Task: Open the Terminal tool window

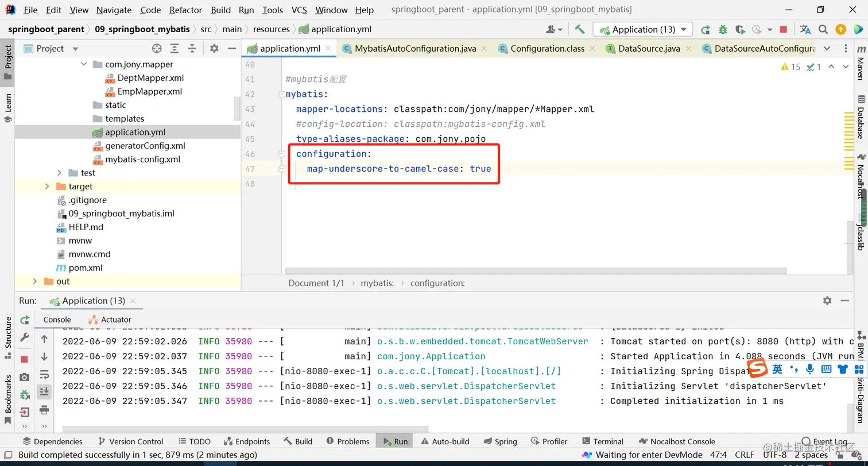Action: pos(603,441)
